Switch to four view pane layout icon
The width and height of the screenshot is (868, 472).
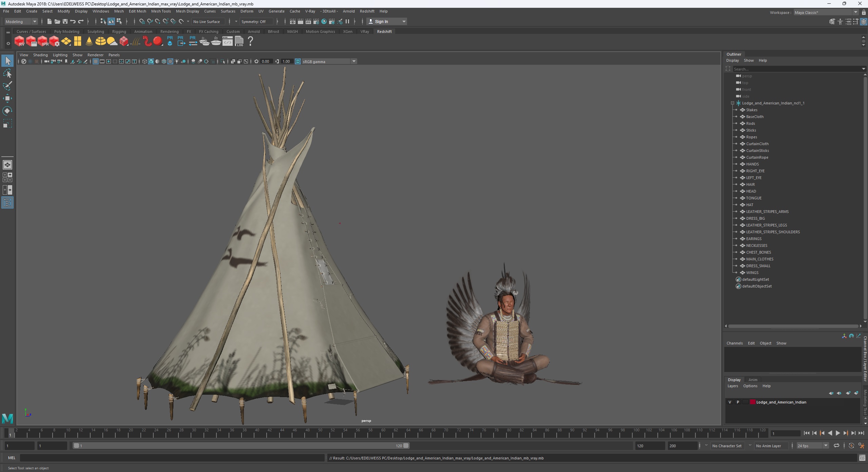click(x=7, y=177)
